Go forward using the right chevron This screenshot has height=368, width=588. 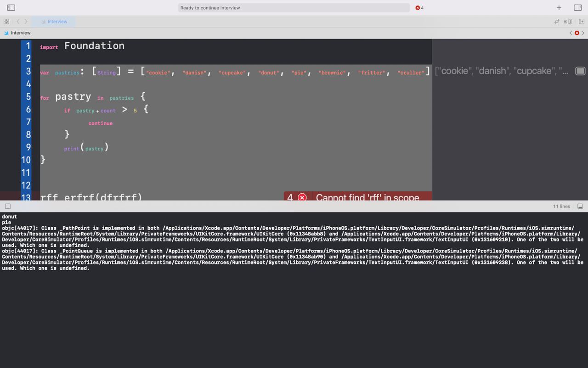26,21
